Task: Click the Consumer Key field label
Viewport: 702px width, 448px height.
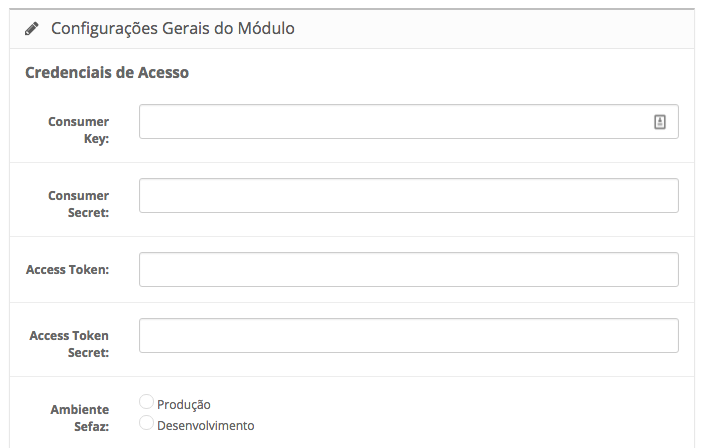Action: click(79, 130)
